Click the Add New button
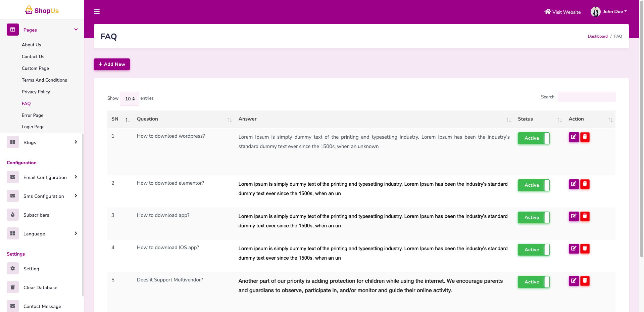This screenshot has height=312, width=644. [x=112, y=64]
